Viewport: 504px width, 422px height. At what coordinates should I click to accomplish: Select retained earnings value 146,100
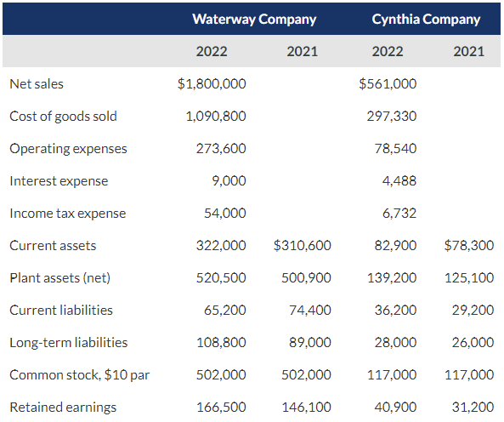click(x=306, y=408)
